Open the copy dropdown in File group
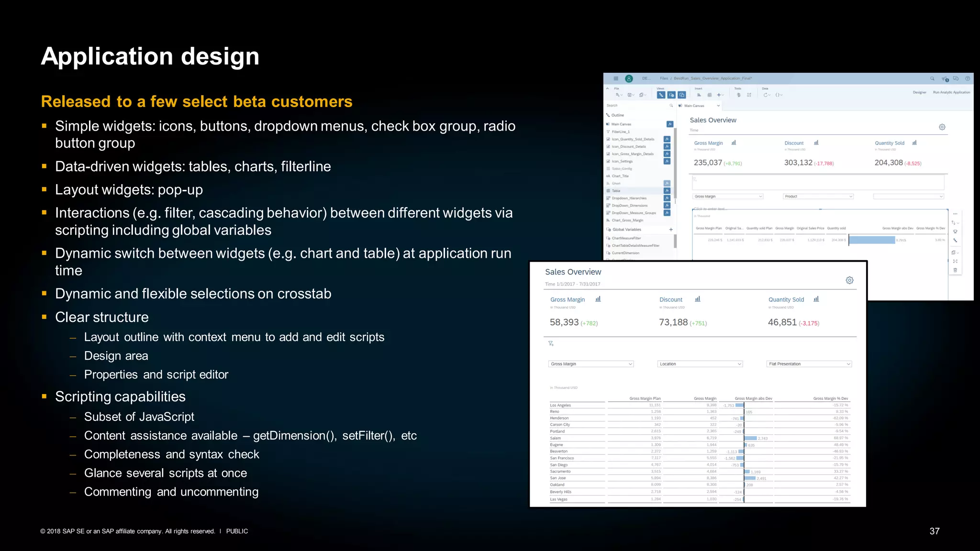The height and width of the screenshot is (551, 980). 644,95
